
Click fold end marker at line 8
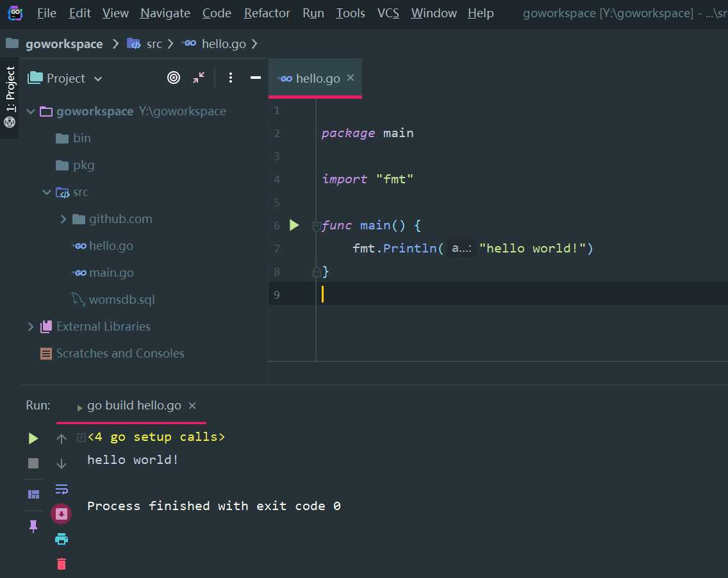point(316,272)
